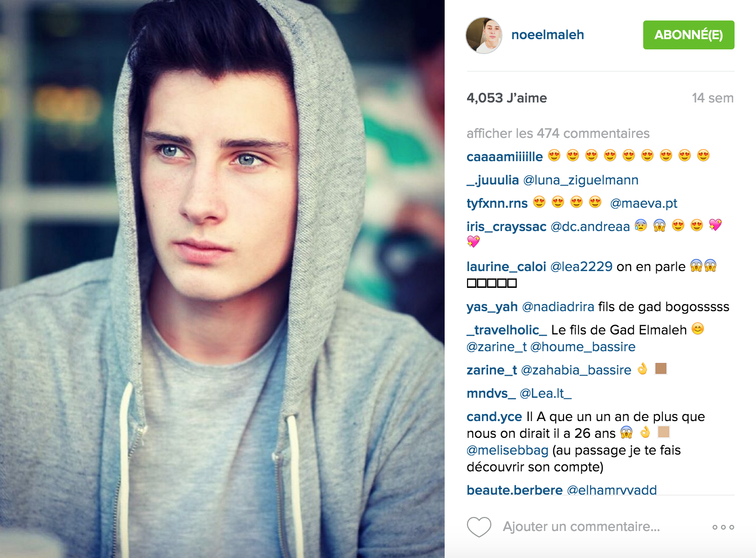Open the noeelmaleh username link
The height and width of the screenshot is (558, 756).
548,35
